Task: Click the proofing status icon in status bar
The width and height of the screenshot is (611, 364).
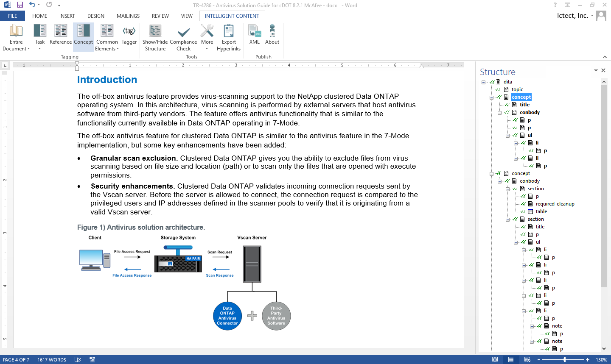Action: (x=78, y=359)
